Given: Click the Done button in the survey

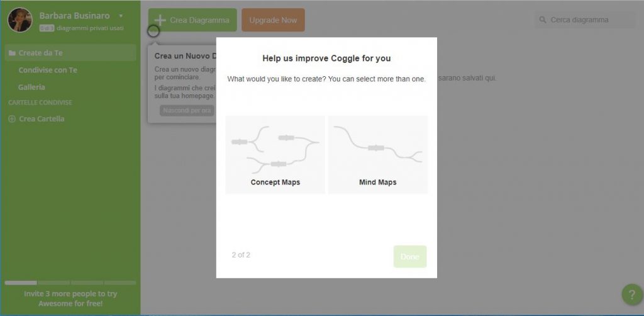Looking at the screenshot, I should pos(410,256).
